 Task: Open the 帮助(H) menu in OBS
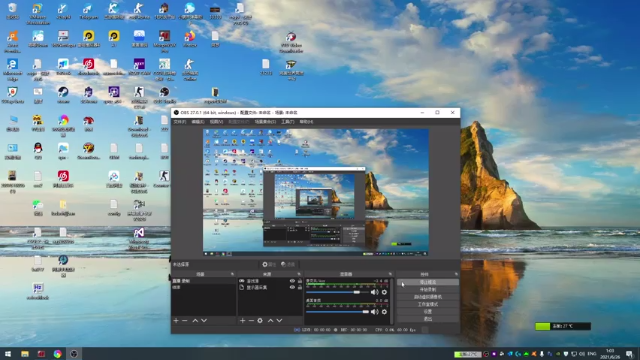[x=306, y=122]
